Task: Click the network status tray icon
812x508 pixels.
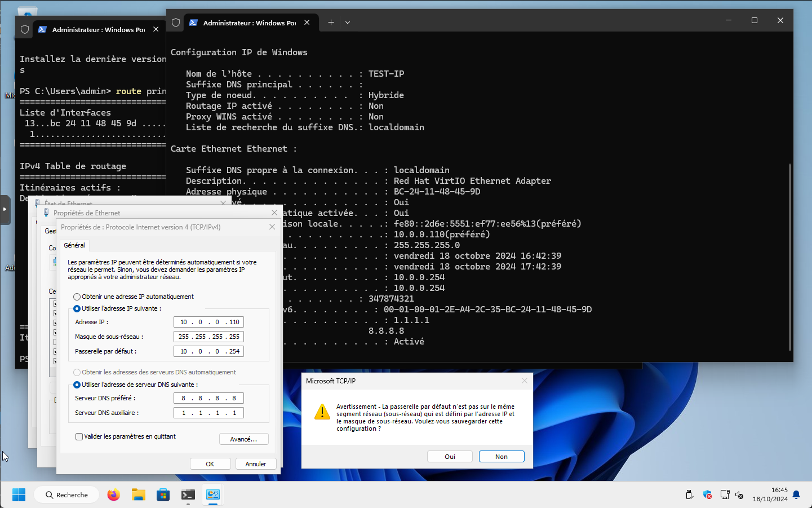Action: (x=725, y=494)
